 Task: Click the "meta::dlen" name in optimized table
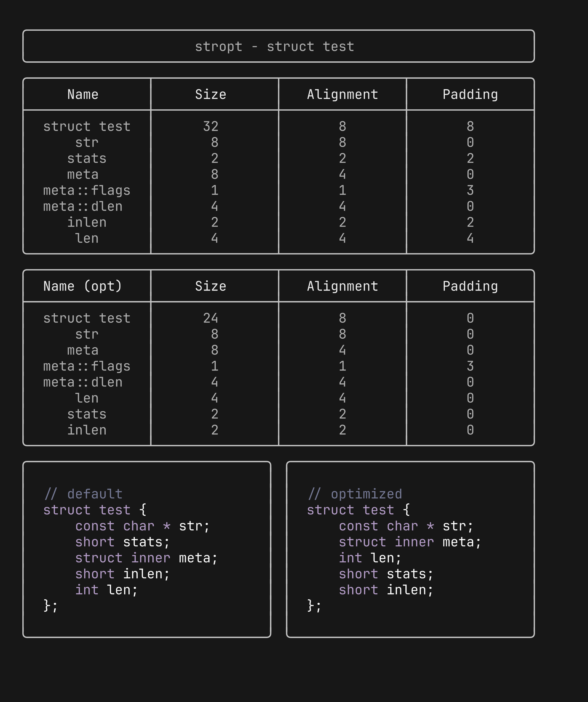83,382
